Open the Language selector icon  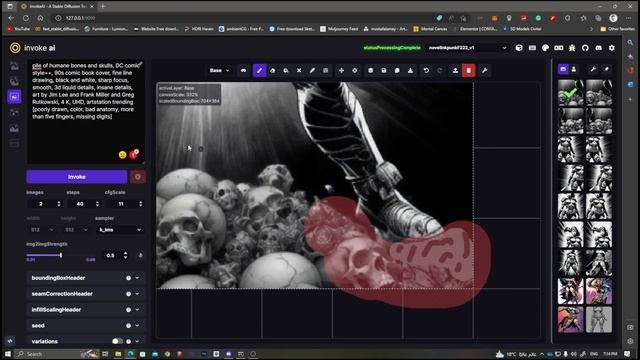559,48
